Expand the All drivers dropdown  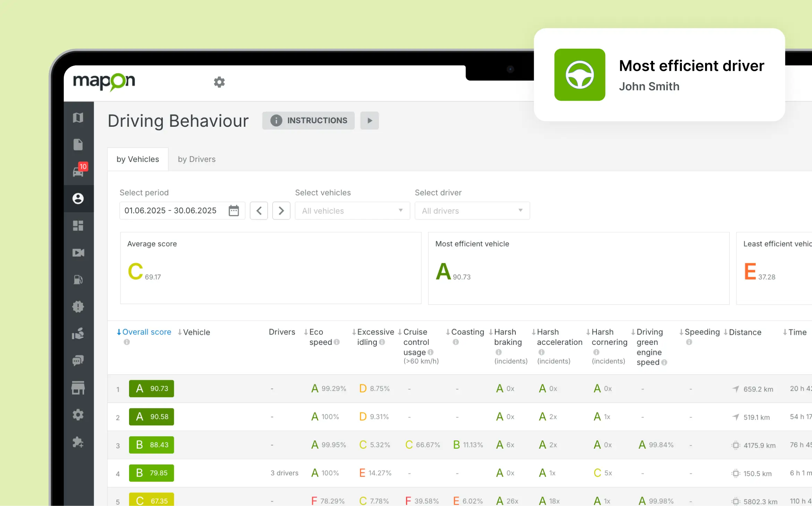pos(472,211)
